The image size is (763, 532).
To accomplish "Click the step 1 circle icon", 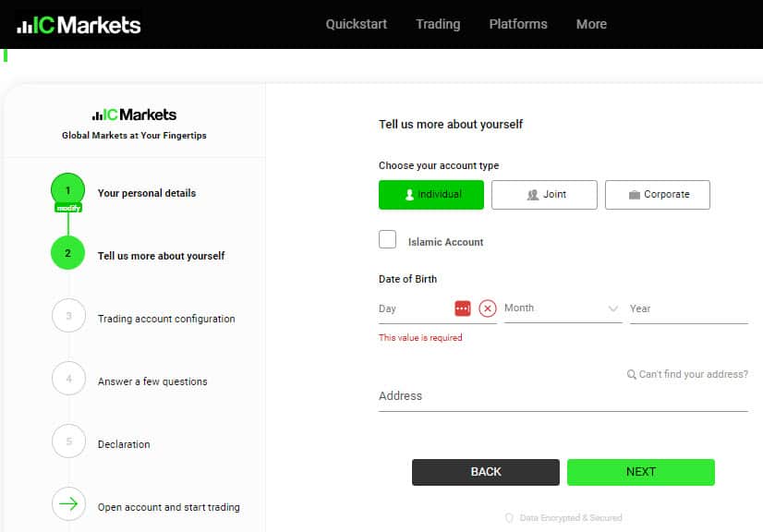I will [67, 190].
